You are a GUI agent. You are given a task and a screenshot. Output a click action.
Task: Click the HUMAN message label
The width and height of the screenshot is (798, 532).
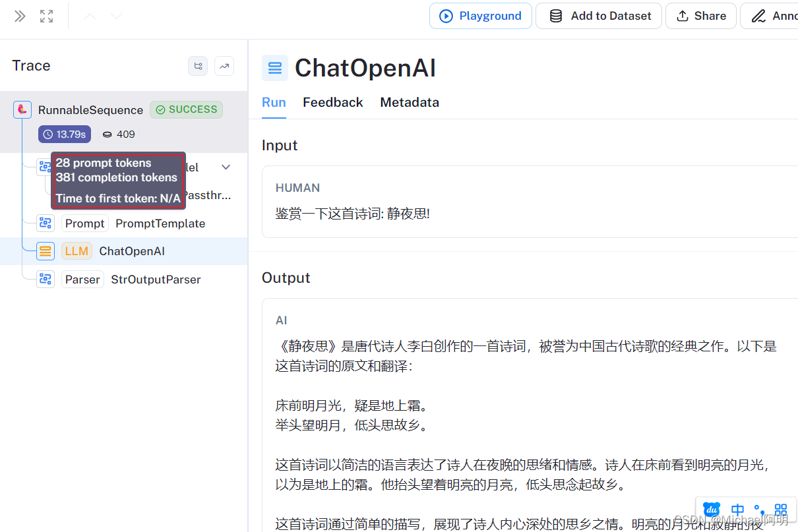click(x=297, y=188)
